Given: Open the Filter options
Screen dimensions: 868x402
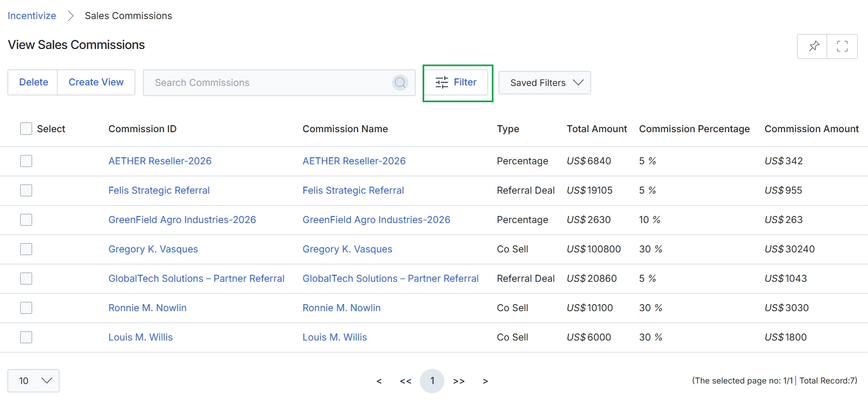Looking at the screenshot, I should click(456, 82).
